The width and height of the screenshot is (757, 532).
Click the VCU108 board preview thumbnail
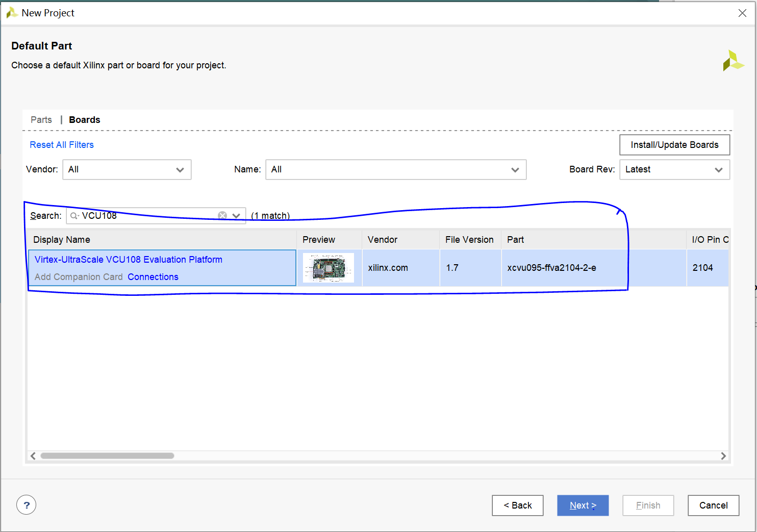click(329, 268)
